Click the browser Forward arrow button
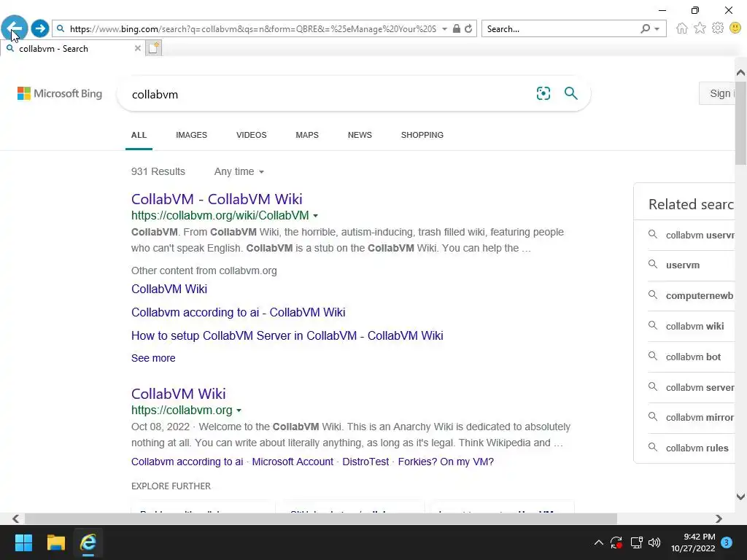Viewport: 747px width, 560px height. click(40, 28)
